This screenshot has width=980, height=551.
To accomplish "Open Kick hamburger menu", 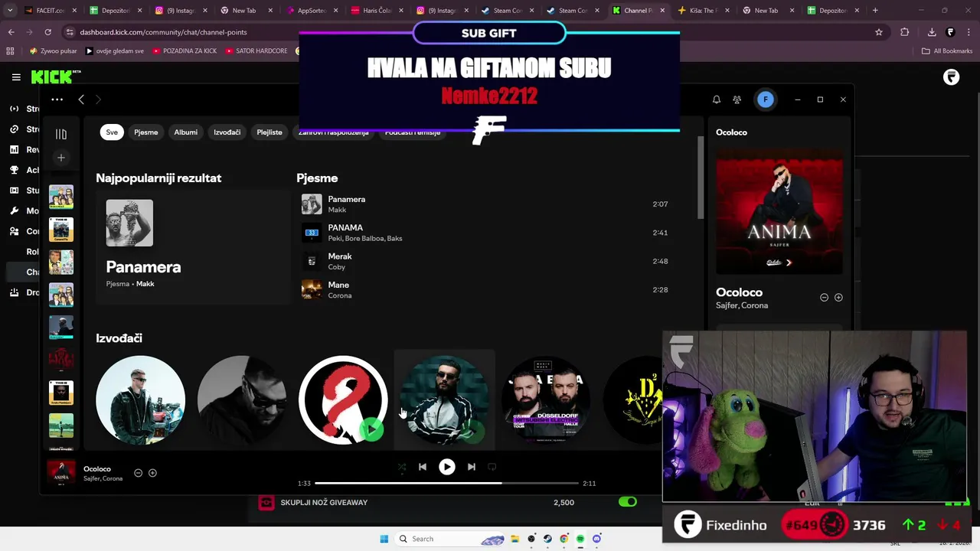I will point(16,77).
